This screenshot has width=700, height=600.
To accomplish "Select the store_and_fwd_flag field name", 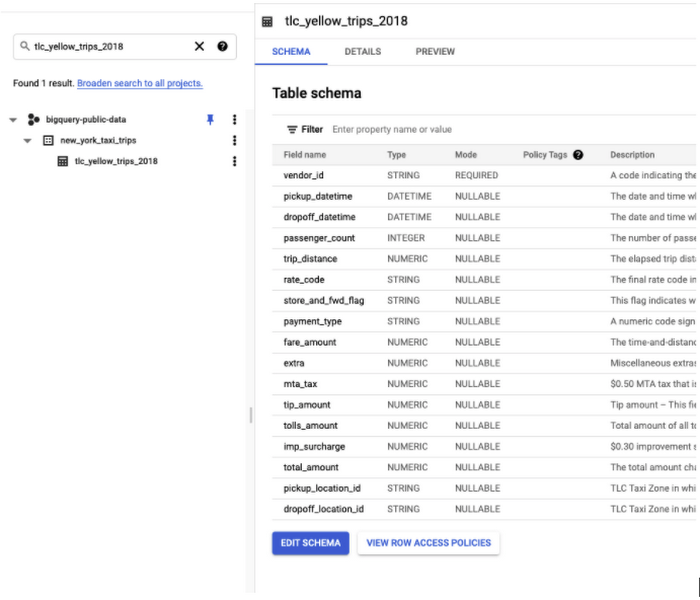I will 324,300.
